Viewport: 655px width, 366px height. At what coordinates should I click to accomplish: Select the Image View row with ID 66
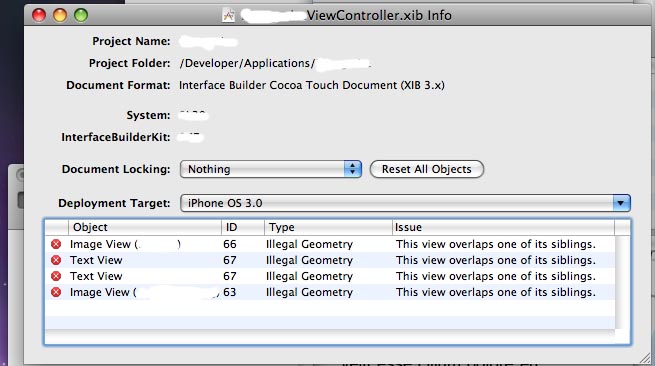[x=330, y=244]
